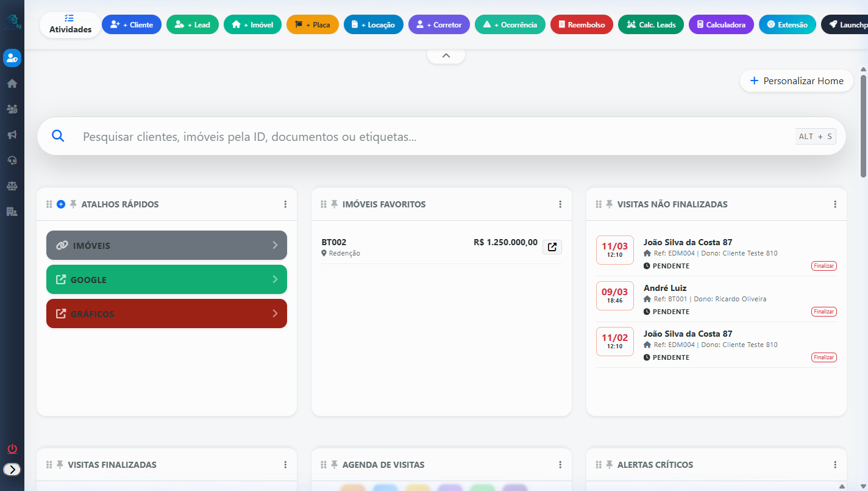Open kebab menu of Alertas Críticos
This screenshot has width=868, height=491.
[x=835, y=465]
